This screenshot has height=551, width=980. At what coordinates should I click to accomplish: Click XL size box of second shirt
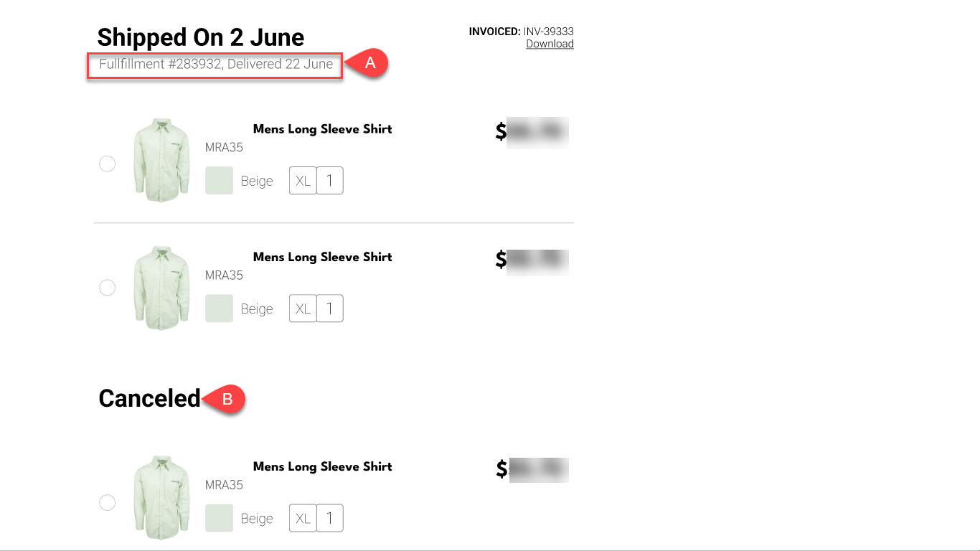[x=303, y=309]
